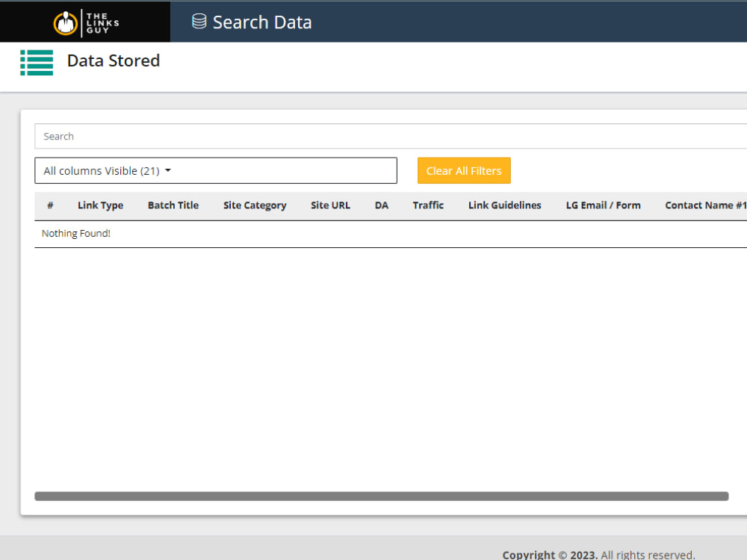
Task: Click The Links Guy logo
Action: 84,22
